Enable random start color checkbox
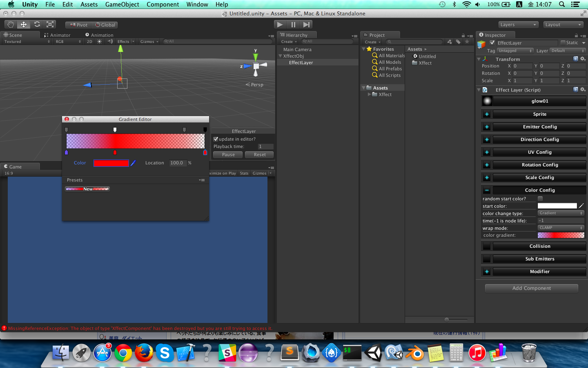 [540, 199]
